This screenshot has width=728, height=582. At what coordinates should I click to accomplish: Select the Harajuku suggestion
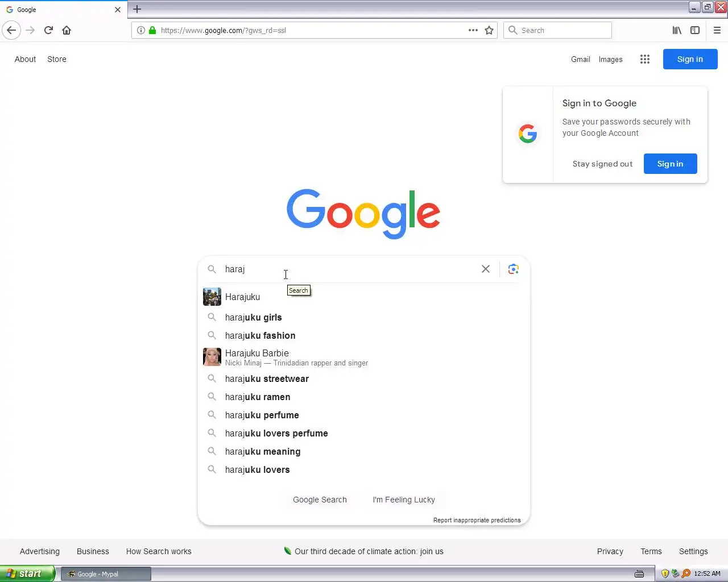tap(364, 297)
